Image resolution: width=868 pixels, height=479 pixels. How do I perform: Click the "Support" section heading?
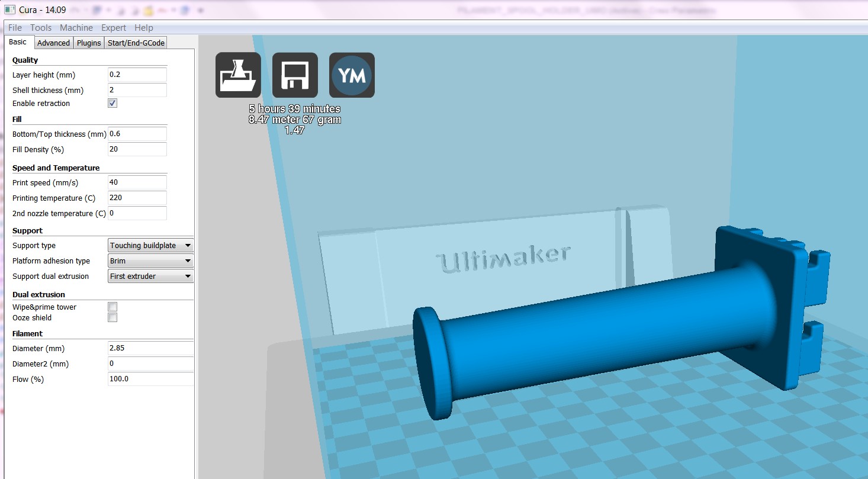27,230
